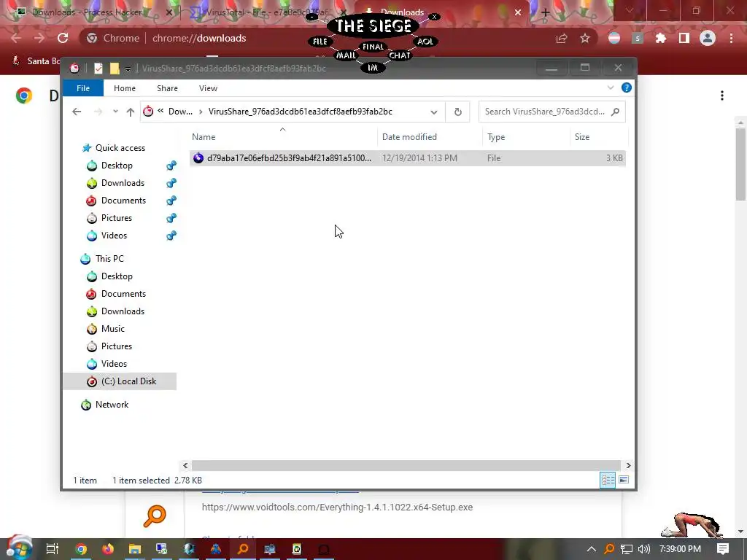Open Customize Quick Access Toolbar dropdown

[x=128, y=69]
